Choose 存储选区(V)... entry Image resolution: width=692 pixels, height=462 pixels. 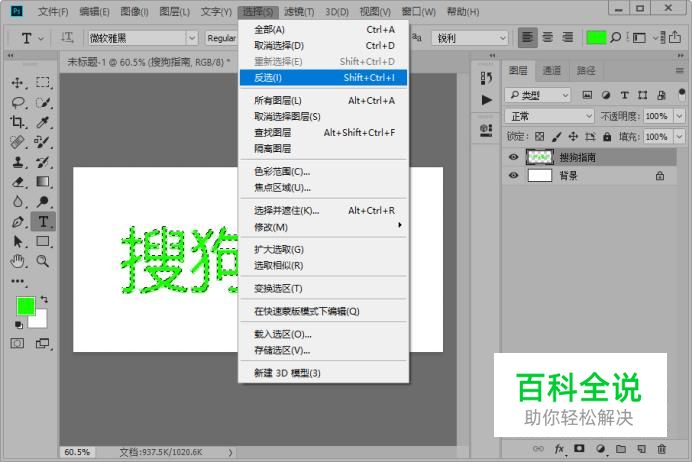click(x=323, y=350)
